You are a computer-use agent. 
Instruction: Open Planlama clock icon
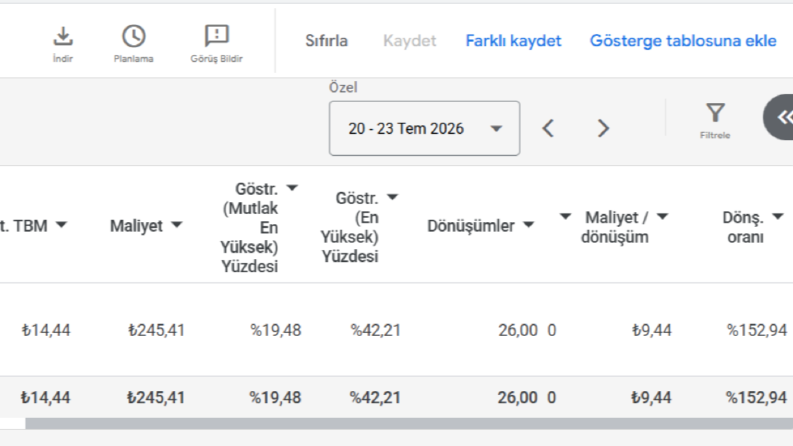[x=134, y=37]
